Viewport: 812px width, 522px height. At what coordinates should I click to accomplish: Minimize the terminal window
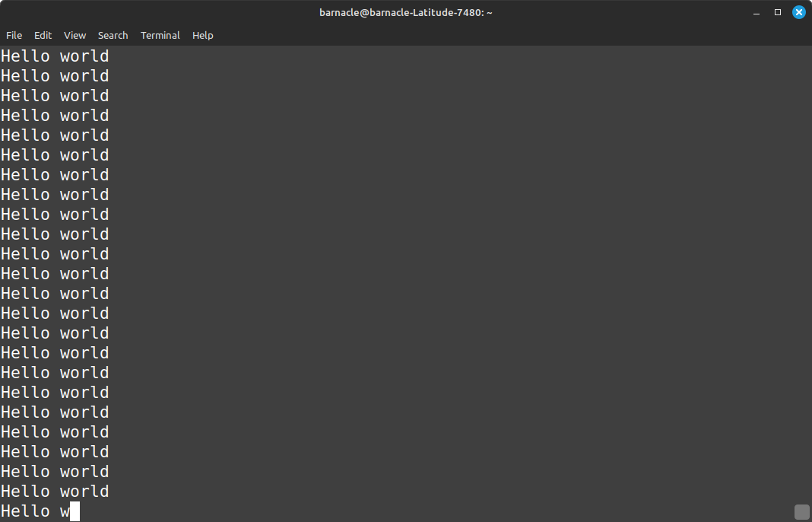(x=756, y=12)
